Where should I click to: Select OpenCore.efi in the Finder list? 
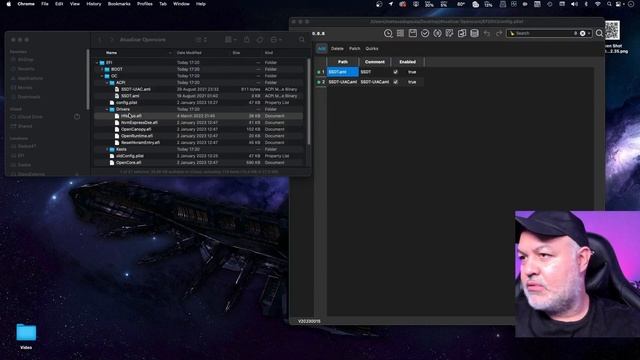click(x=128, y=162)
